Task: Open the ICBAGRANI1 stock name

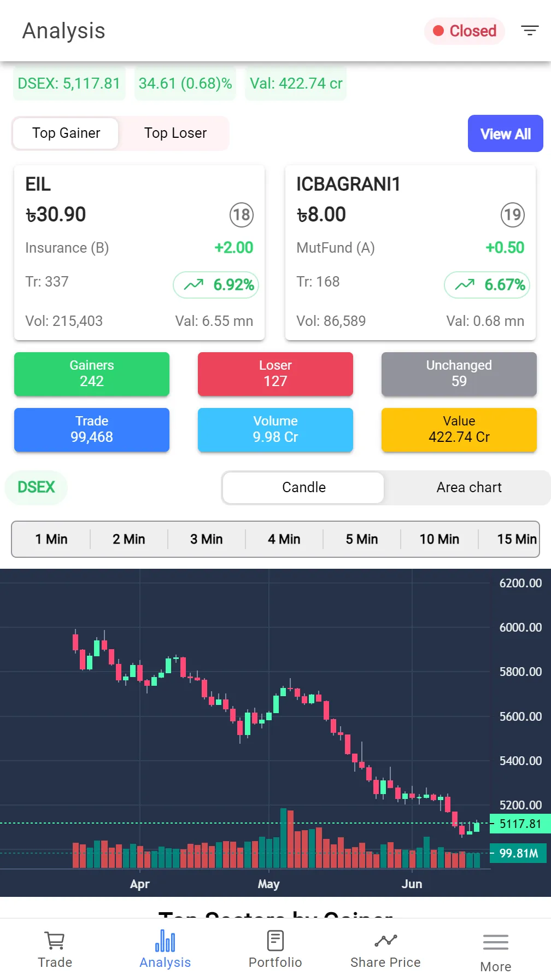Action: (348, 184)
